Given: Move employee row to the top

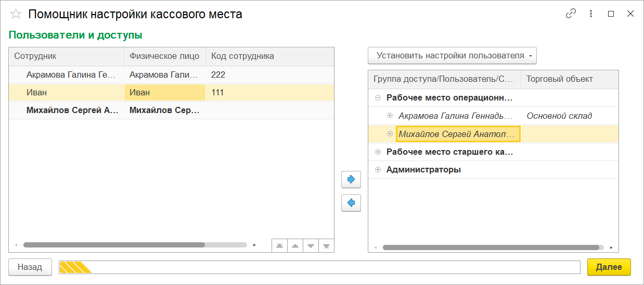Looking at the screenshot, I should coord(279,245).
